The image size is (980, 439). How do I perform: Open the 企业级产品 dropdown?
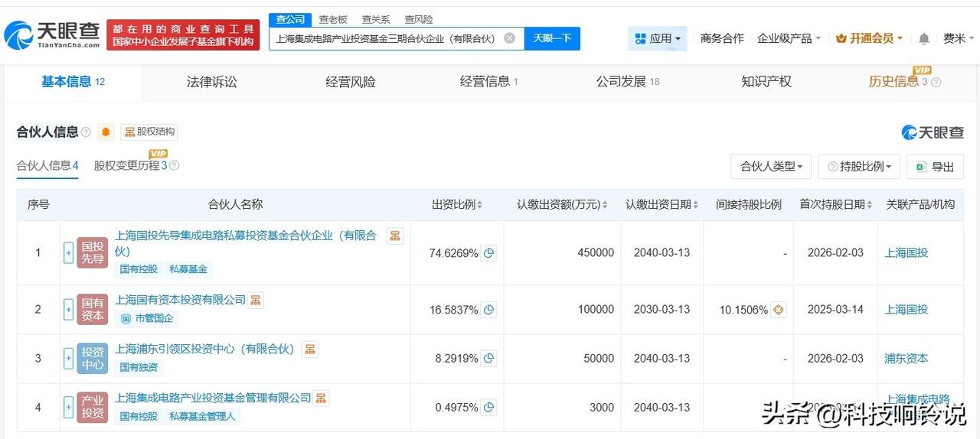[x=789, y=38]
